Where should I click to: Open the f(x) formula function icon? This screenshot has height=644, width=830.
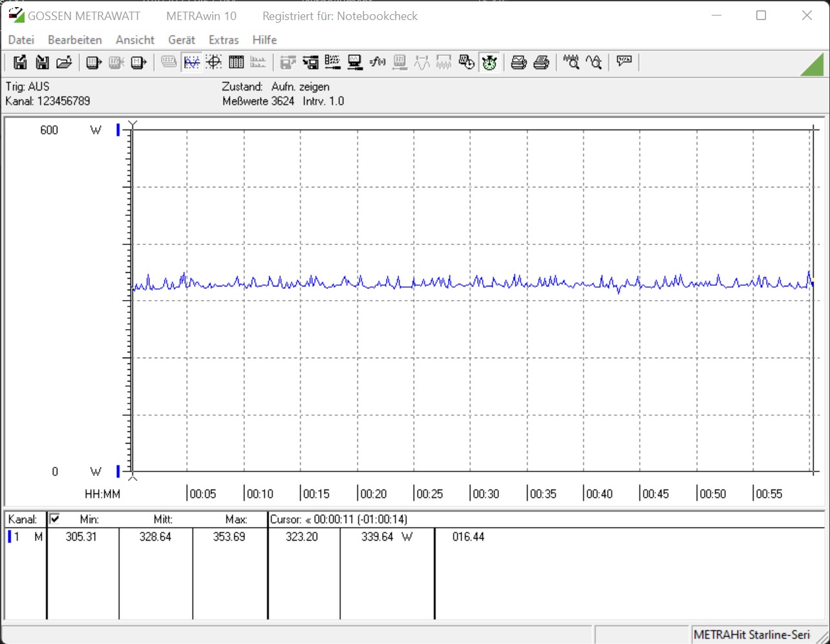378,62
